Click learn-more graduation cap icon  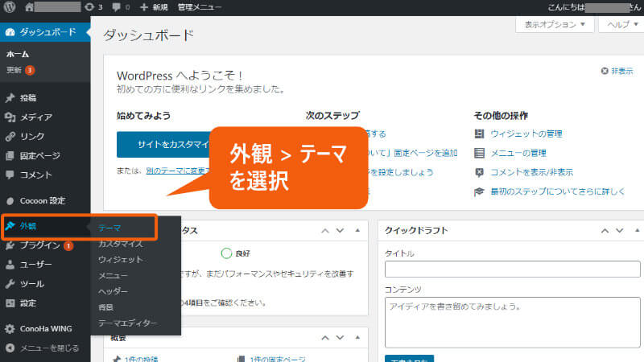point(479,191)
